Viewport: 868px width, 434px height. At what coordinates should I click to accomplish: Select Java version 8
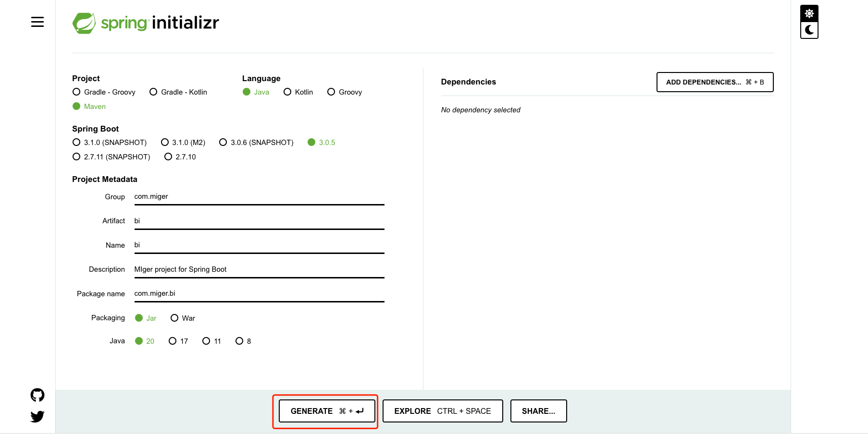[243, 341]
